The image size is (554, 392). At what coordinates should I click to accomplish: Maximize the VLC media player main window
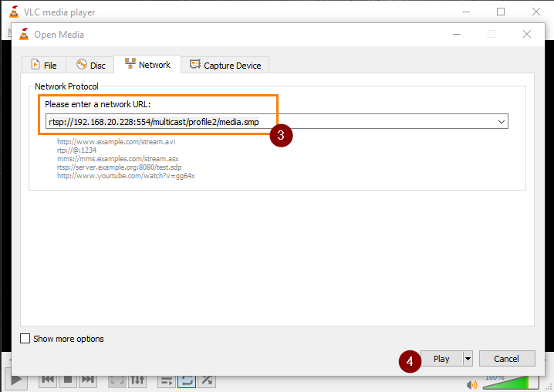tap(501, 12)
